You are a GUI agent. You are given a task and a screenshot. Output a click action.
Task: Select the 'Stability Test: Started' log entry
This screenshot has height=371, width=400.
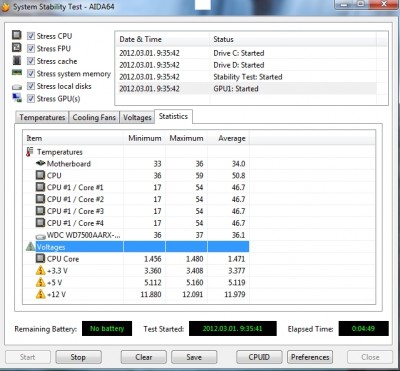[246, 77]
